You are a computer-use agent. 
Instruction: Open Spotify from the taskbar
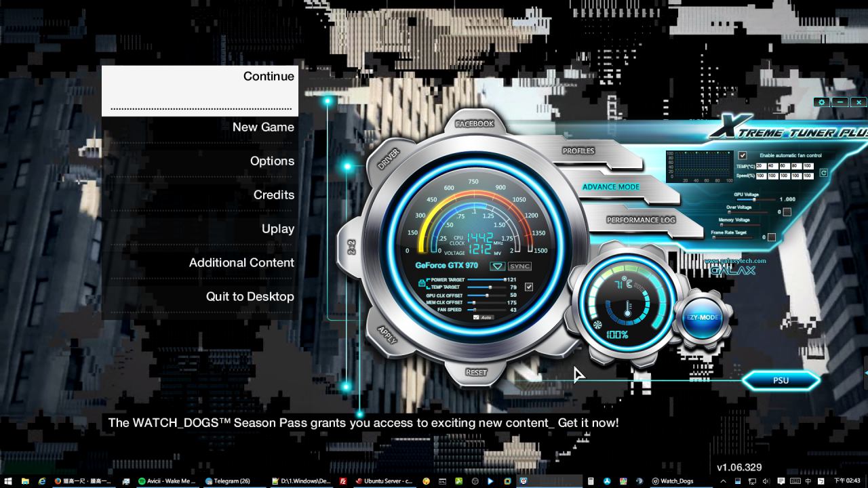click(167, 481)
